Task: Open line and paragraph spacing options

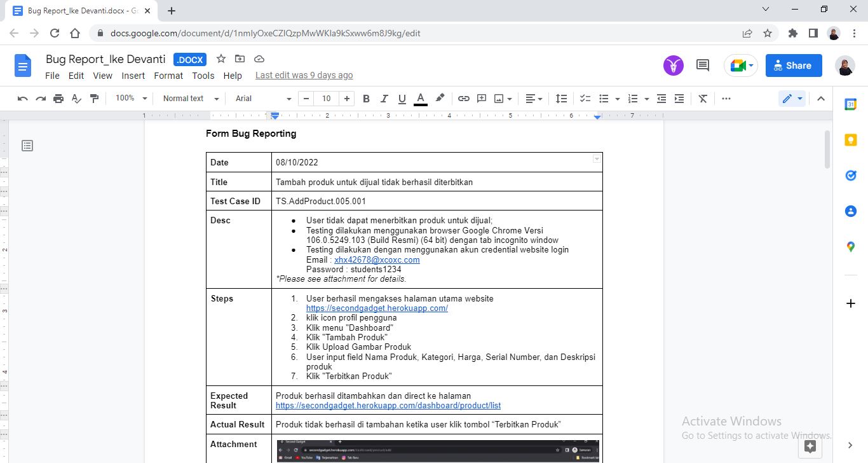Action: 561,99
